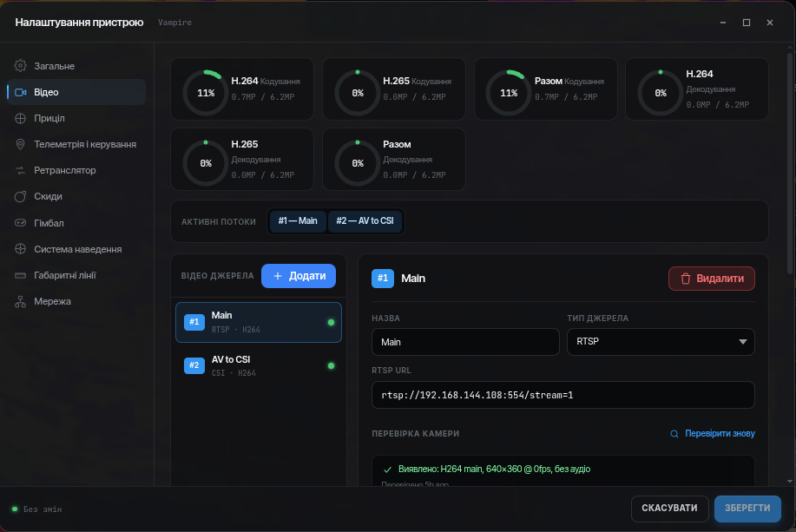Screen dimensions: 796x532
Task: Click the Без змін status text
Action: click(43, 509)
